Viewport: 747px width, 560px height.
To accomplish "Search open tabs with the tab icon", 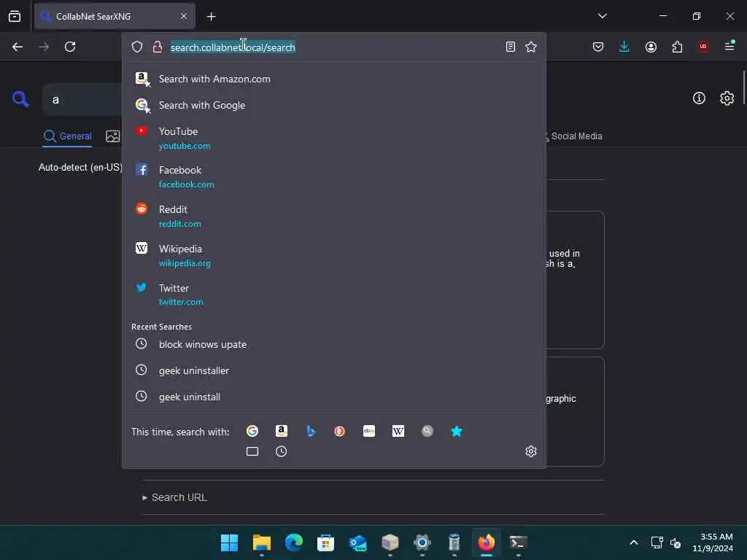I will click(252, 451).
